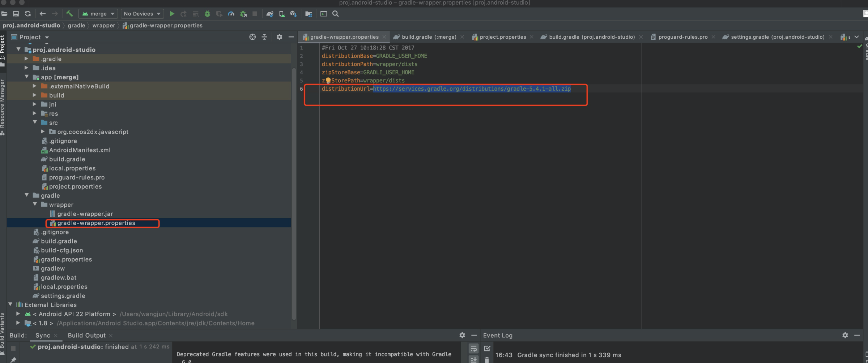Expand the jni folder
Image resolution: width=868 pixels, height=363 pixels.
coord(35,104)
